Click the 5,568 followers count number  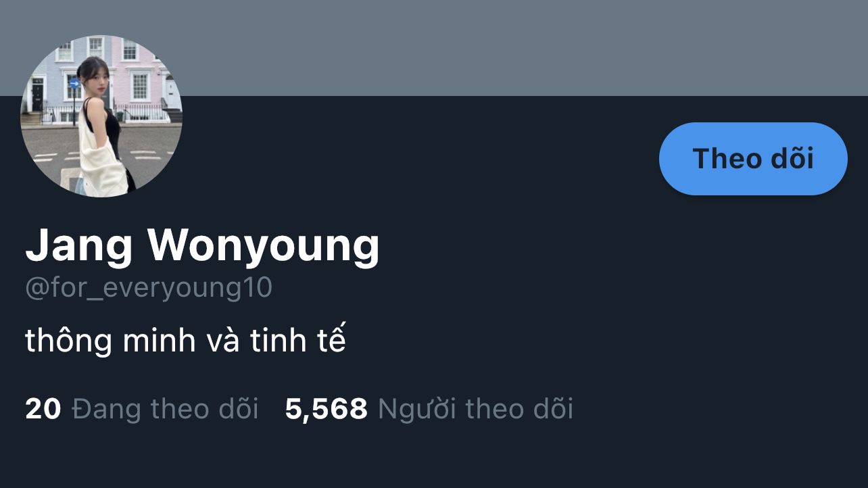327,410
